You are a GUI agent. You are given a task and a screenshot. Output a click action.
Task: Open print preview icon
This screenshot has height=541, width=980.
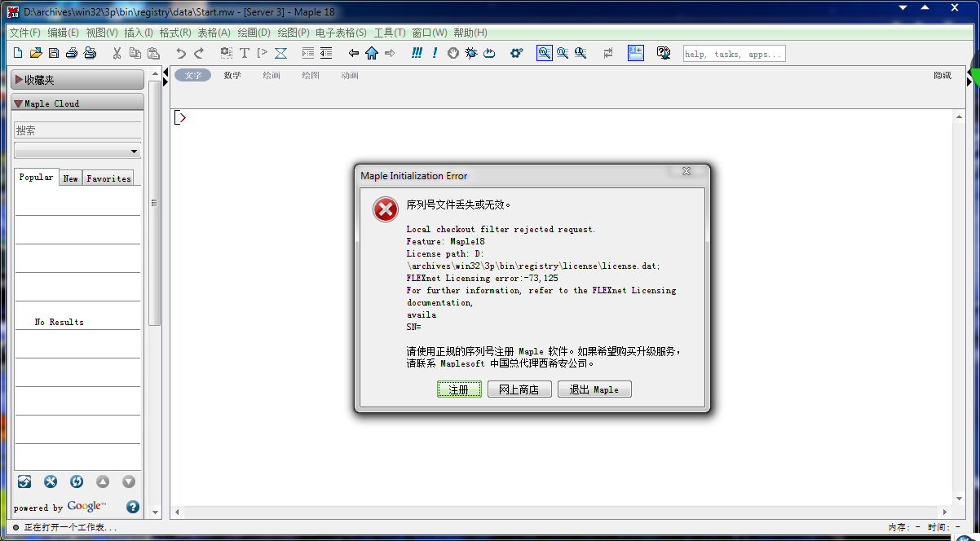(x=90, y=54)
